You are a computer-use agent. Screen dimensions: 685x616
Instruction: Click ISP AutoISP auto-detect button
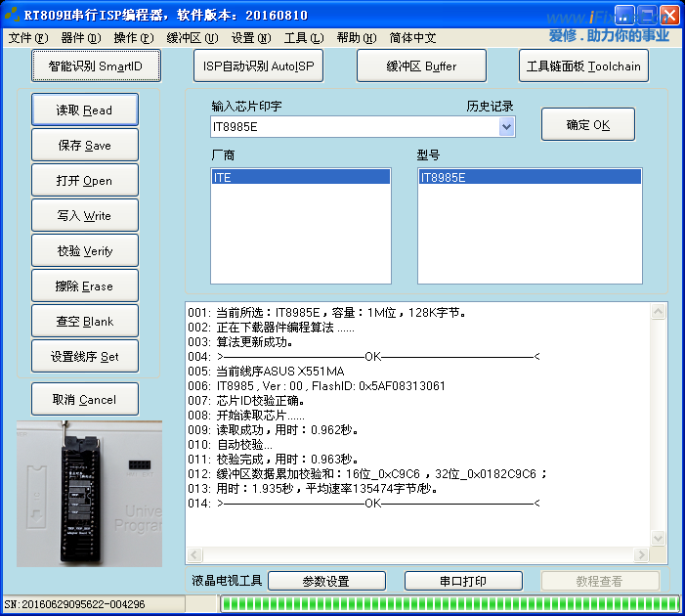point(259,66)
